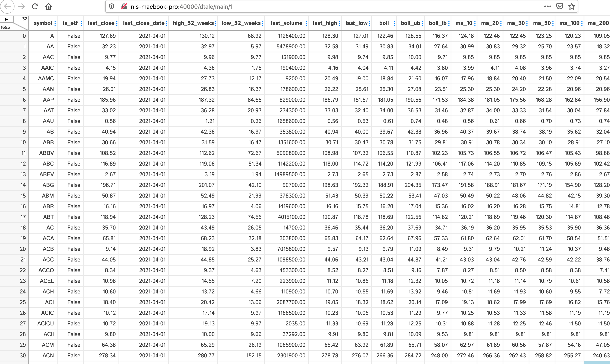Click the blue dots handle beside ma_50
The image size is (610, 364).
pos(553,23)
